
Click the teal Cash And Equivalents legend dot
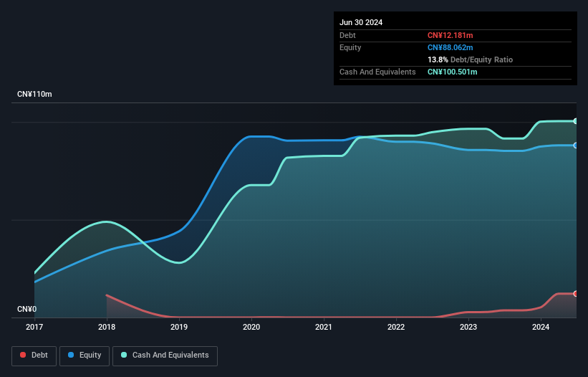[124, 355]
